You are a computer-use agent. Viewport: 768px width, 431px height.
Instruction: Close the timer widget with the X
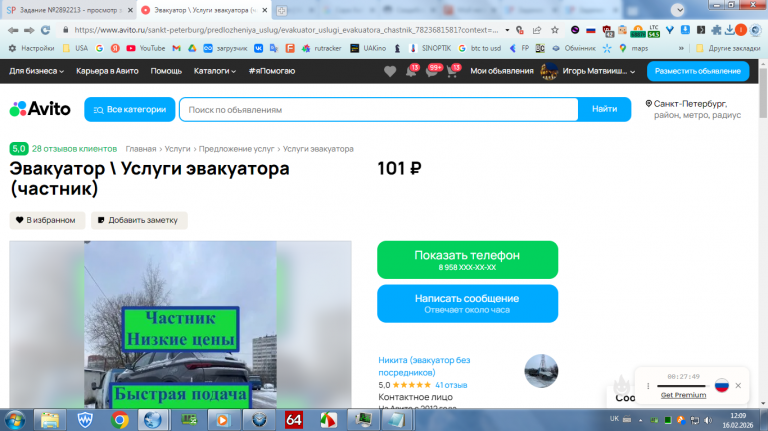738,385
